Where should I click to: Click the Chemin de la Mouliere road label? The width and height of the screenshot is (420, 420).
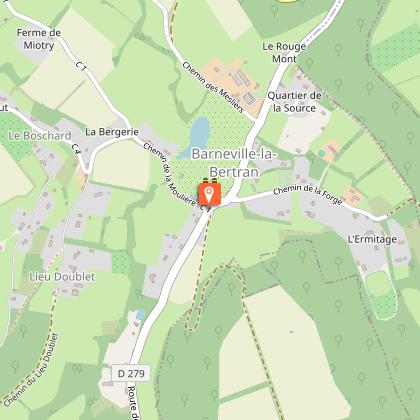[x=170, y=174]
